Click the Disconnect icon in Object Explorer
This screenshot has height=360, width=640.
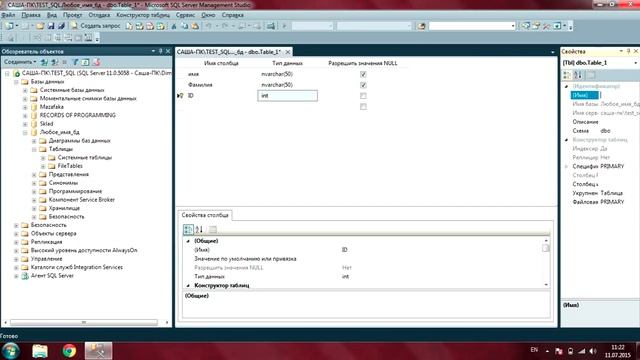pos(55,62)
